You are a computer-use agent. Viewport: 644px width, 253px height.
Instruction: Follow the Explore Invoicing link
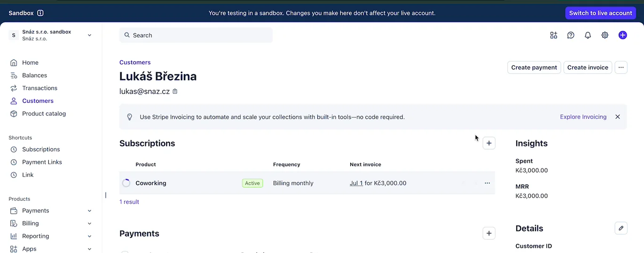(583, 117)
